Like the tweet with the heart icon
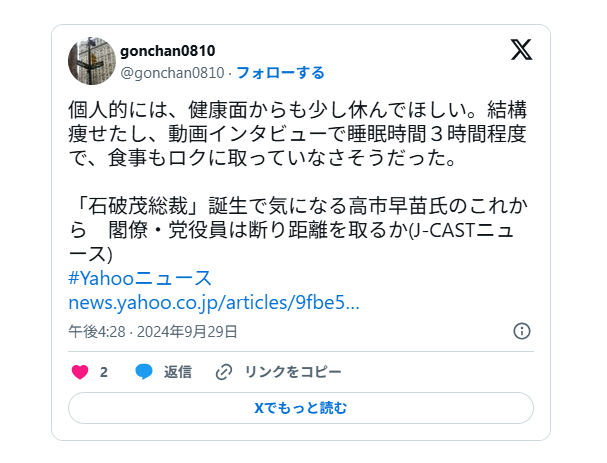Screen dimensions: 607x463 tap(80, 372)
